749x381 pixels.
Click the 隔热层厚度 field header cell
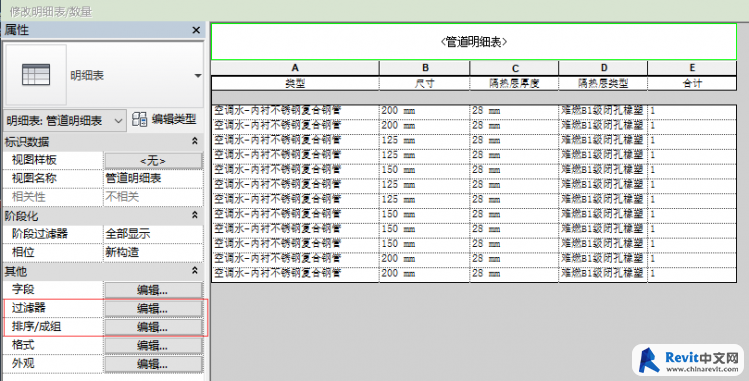[x=514, y=84]
